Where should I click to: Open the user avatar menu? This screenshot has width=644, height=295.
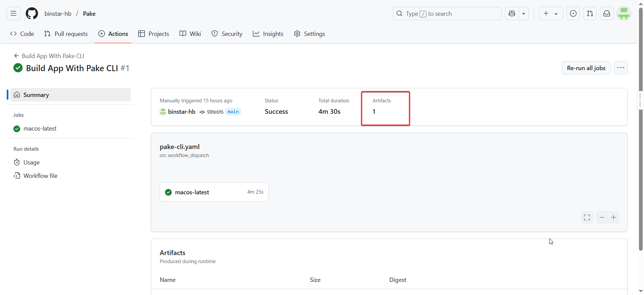coord(624,13)
